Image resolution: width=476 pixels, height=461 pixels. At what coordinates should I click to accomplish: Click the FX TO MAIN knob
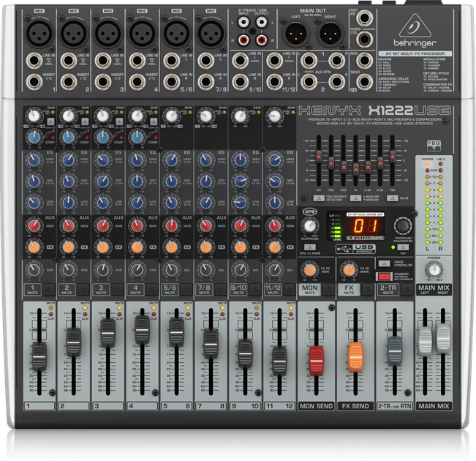(x=349, y=270)
